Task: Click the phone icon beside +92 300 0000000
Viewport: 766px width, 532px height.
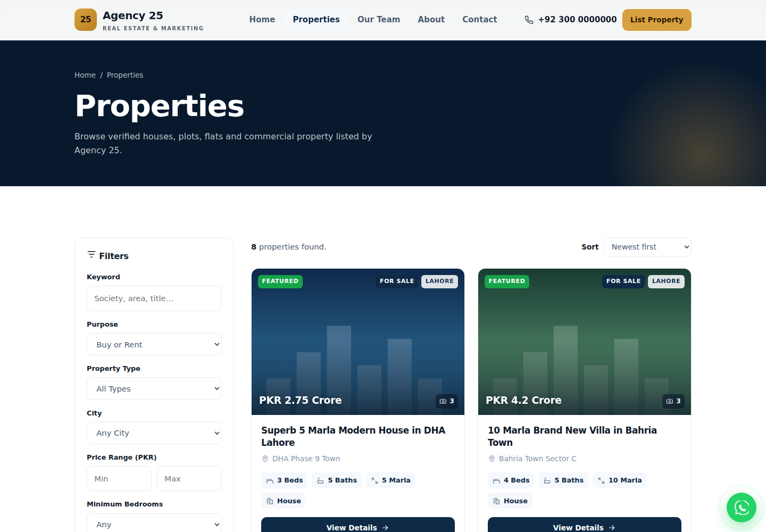Action: [x=529, y=20]
